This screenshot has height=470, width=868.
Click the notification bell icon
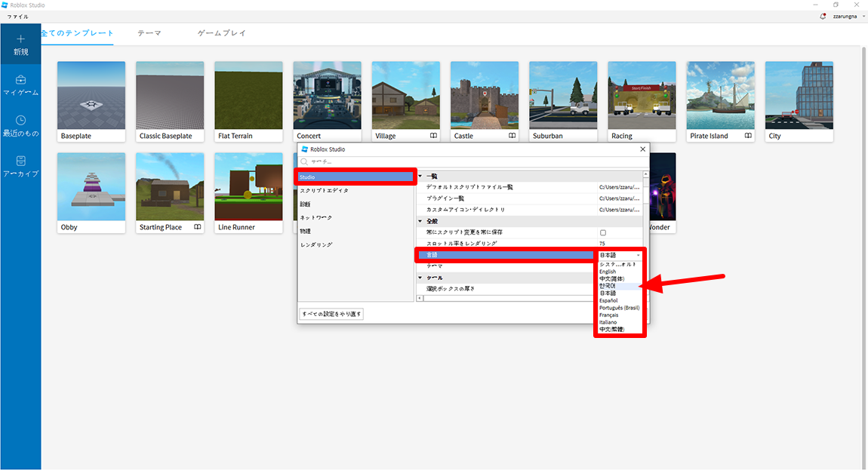[823, 16]
